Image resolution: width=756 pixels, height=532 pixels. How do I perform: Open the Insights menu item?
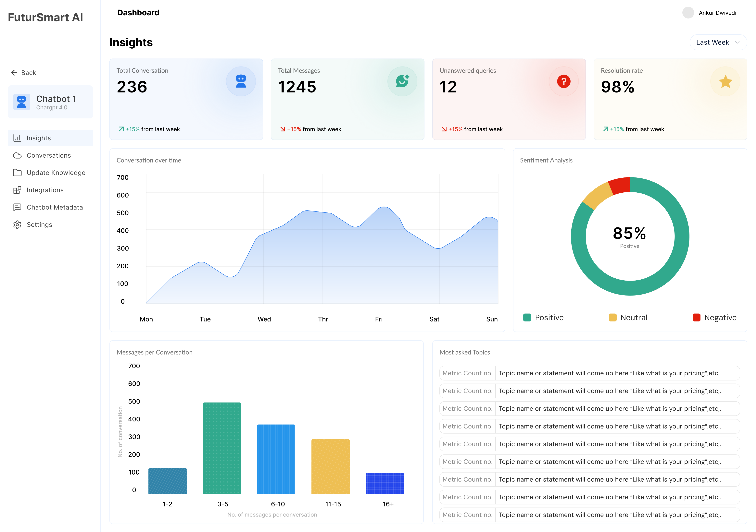click(x=39, y=138)
